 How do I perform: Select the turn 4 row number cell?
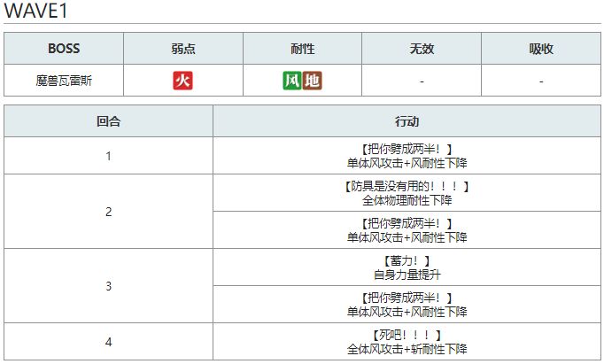point(108,342)
